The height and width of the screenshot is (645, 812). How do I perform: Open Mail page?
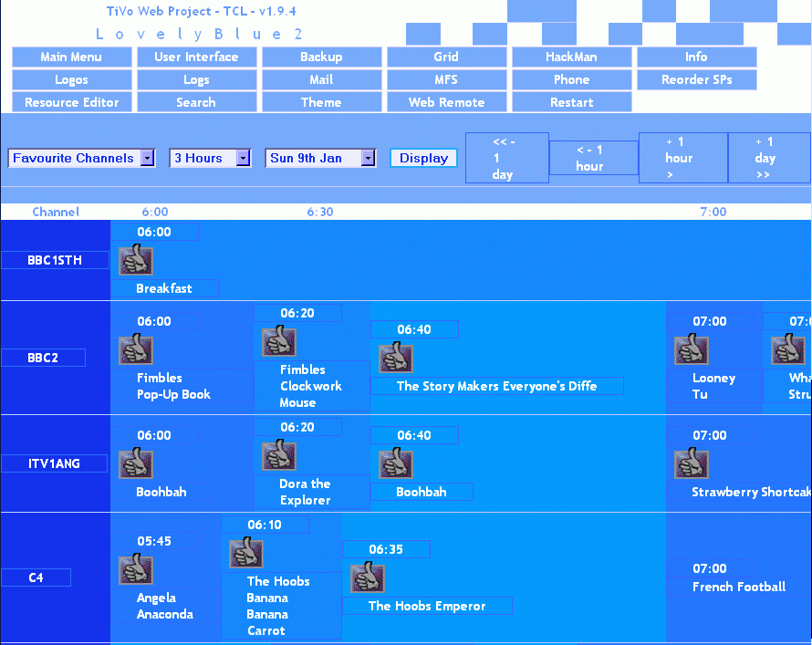tap(321, 79)
